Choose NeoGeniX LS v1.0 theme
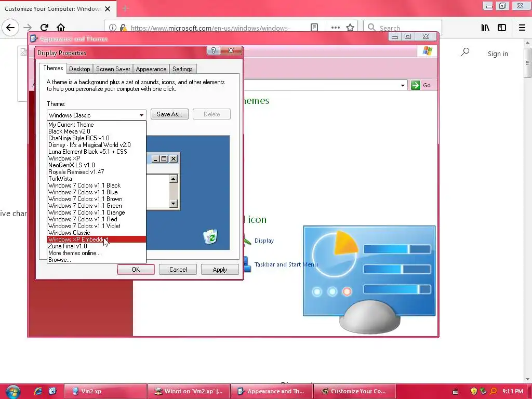 (x=97, y=165)
